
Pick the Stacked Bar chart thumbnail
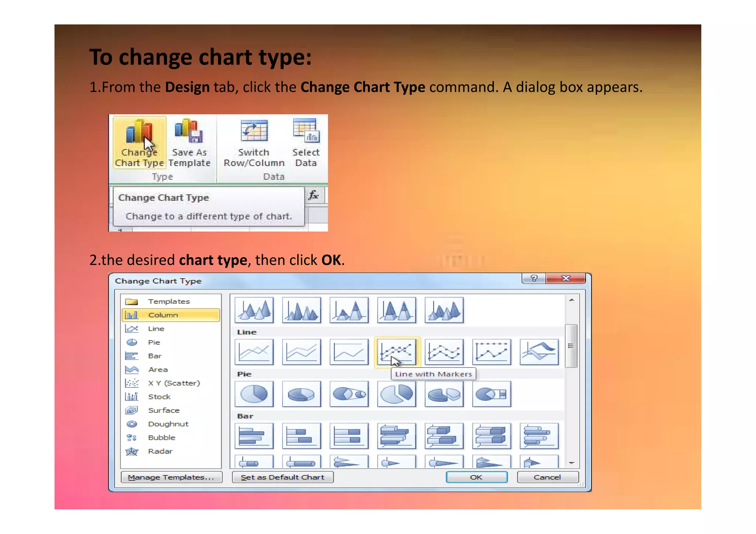[302, 436]
